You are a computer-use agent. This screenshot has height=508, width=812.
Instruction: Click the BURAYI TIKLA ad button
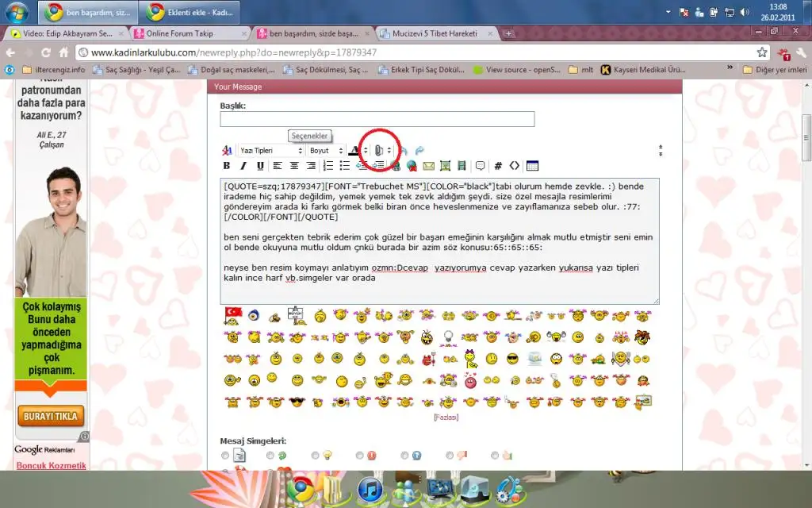tap(50, 416)
